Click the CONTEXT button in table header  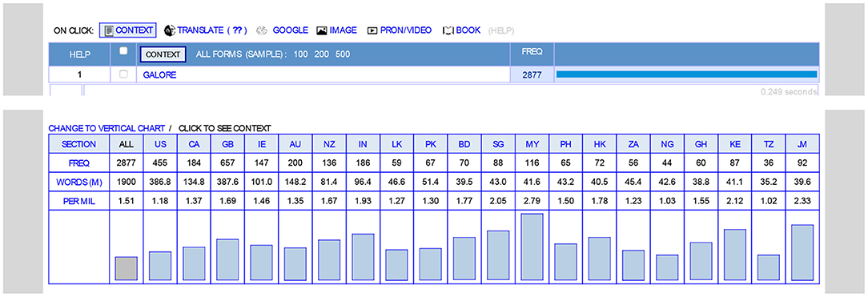pos(163,54)
